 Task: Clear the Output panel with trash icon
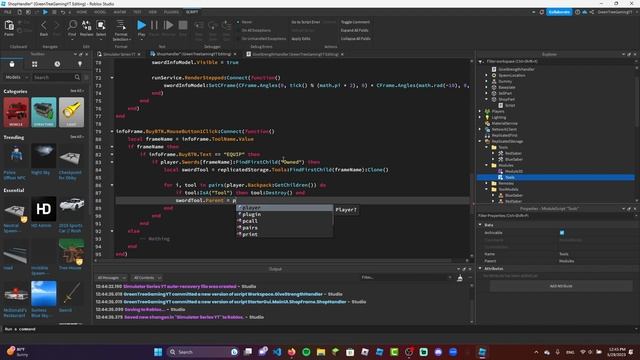tap(460, 278)
